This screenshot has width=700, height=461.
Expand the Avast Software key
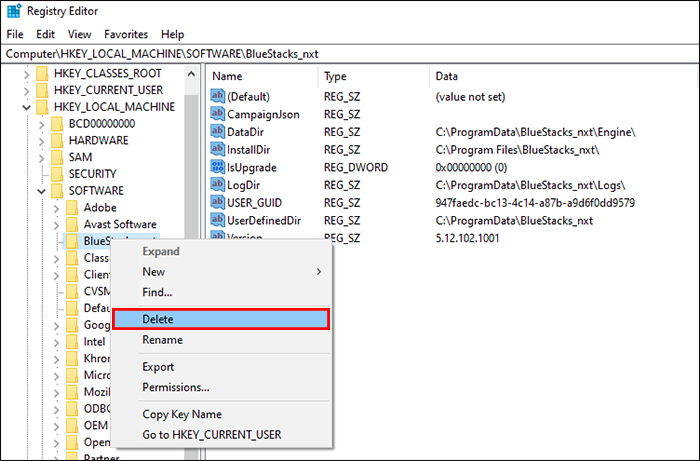click(56, 225)
